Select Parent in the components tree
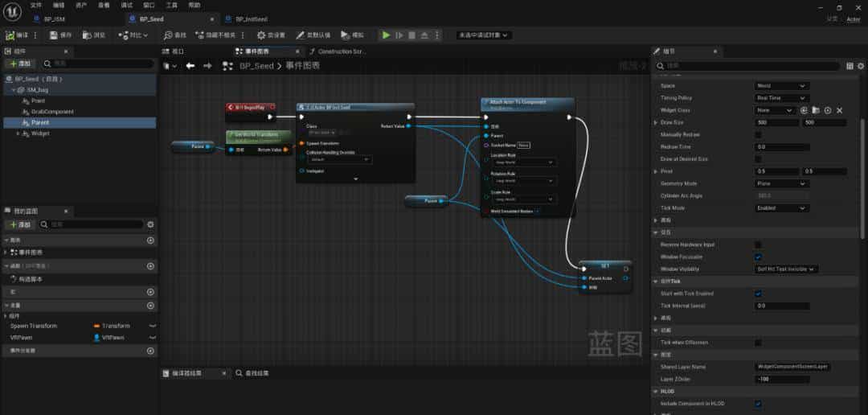The image size is (868, 415). 40,122
